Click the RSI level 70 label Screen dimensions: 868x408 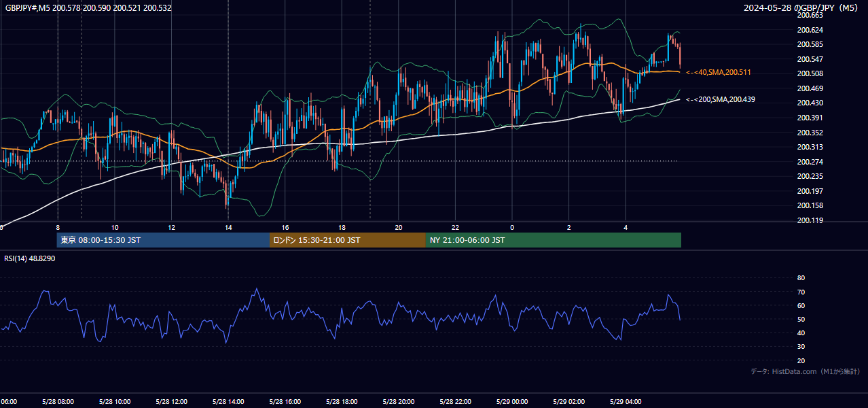(x=801, y=292)
